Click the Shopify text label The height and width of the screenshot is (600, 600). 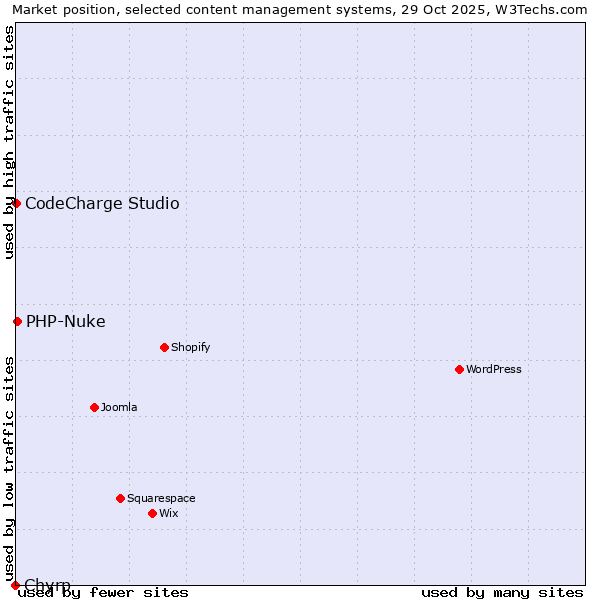190,348
